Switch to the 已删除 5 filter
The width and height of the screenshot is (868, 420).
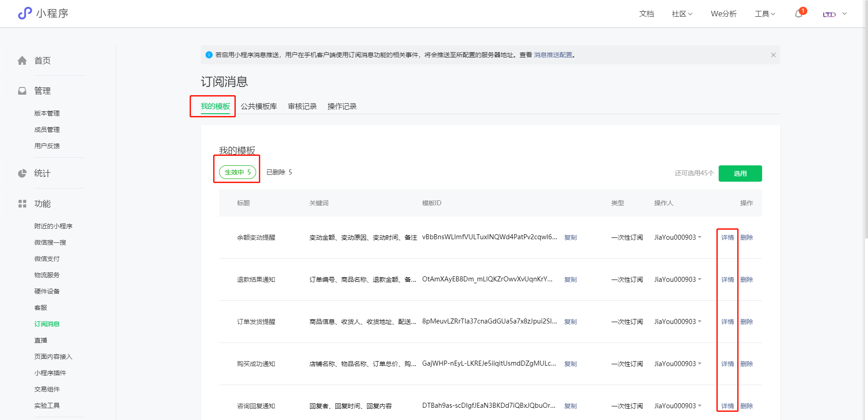point(279,172)
